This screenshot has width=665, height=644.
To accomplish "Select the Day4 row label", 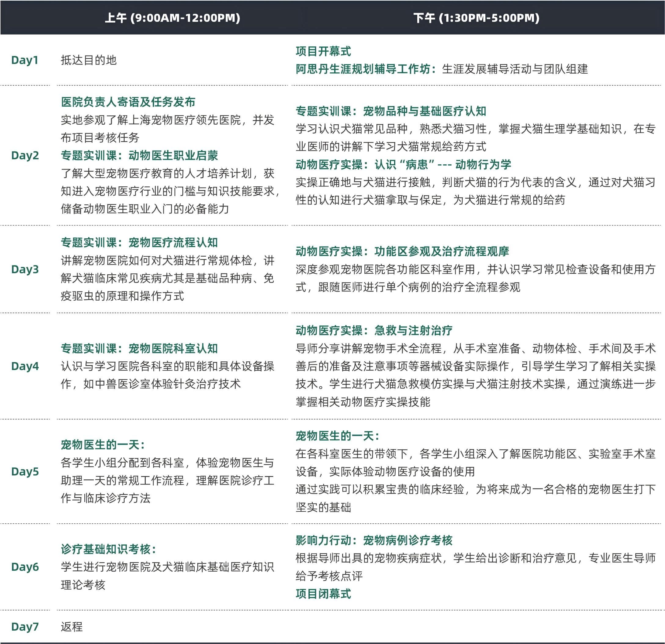I will (x=25, y=366).
